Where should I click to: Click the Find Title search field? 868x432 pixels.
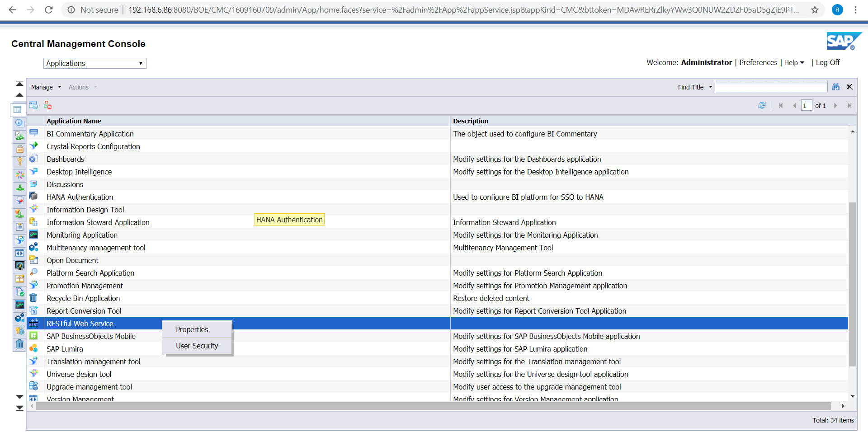point(771,87)
